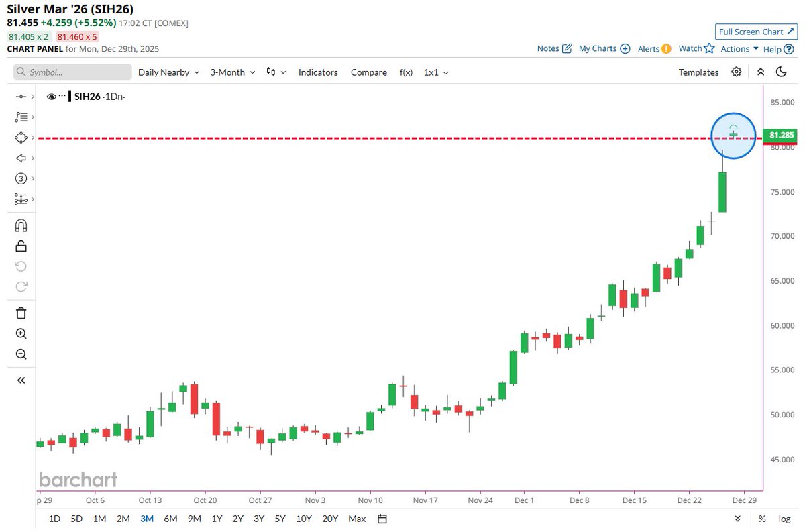
Task: Open Alerts for Silver Mar '26
Action: click(x=654, y=48)
